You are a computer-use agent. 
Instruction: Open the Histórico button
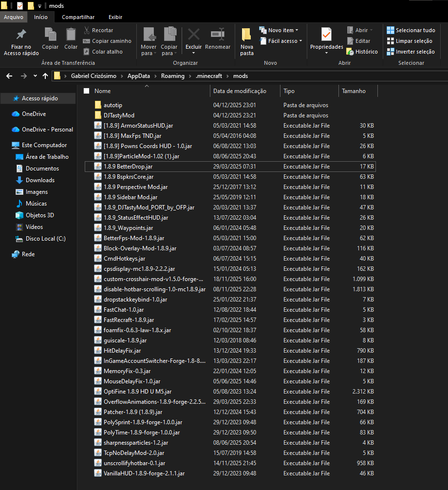point(362,52)
